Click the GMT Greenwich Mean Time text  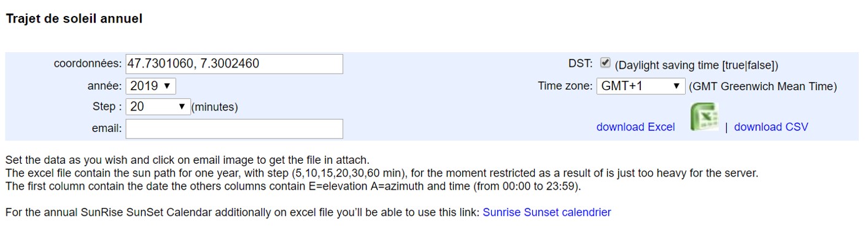pyautogui.click(x=763, y=86)
